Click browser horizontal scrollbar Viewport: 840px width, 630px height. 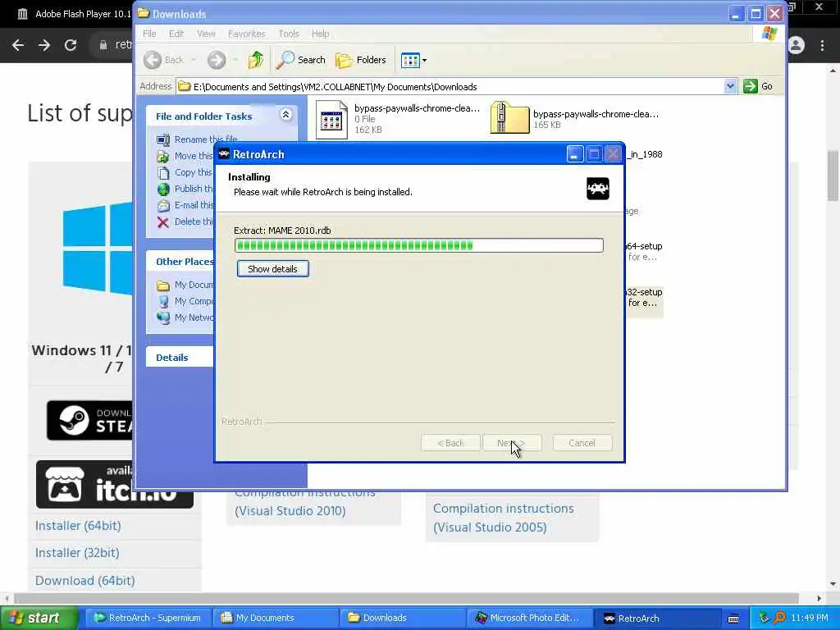tap(406, 598)
